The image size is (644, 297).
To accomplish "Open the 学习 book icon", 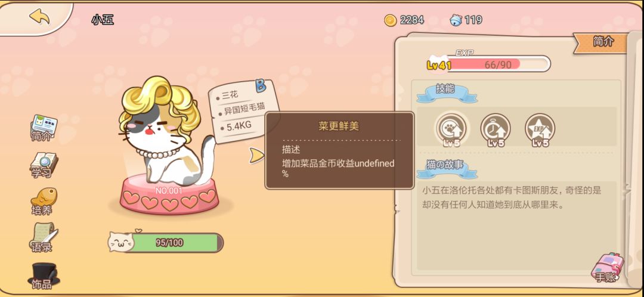I will tap(43, 165).
